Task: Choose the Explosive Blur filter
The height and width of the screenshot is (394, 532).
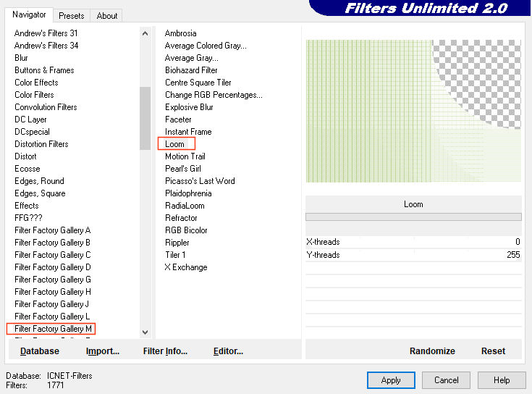Action: pyautogui.click(x=189, y=107)
